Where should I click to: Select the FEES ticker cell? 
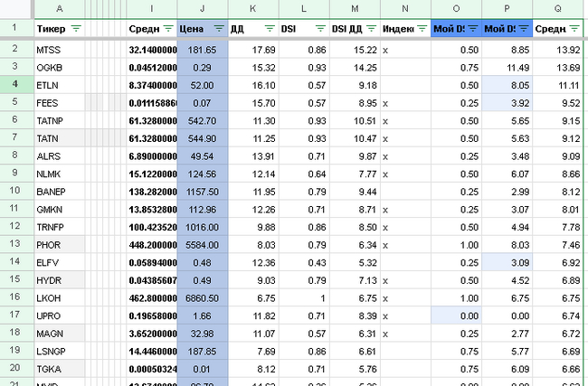click(60, 103)
